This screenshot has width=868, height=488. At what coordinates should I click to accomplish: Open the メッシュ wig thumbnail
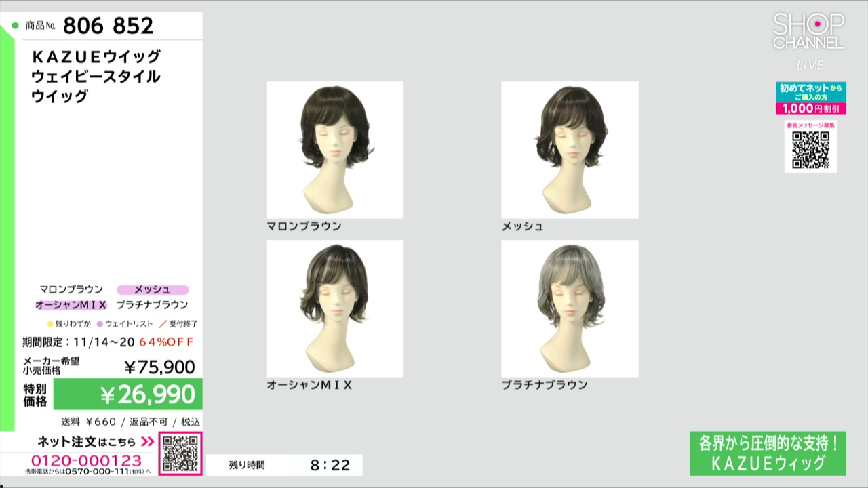570,150
